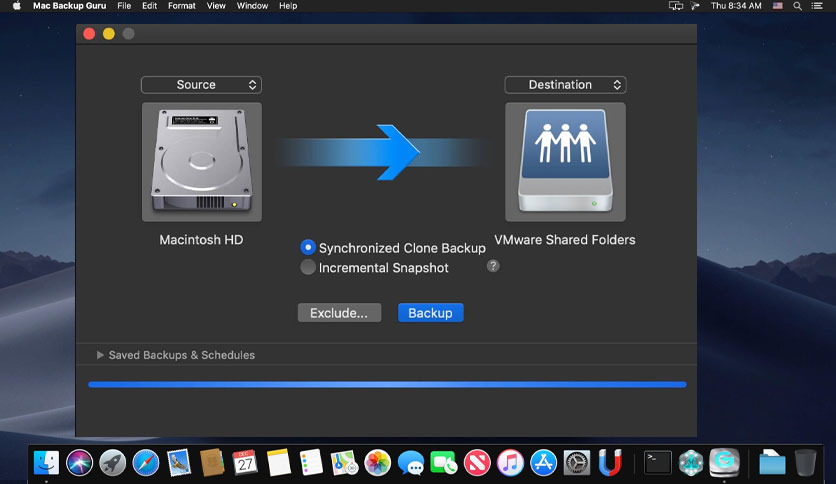Open the magnet app icon in dock

point(610,462)
